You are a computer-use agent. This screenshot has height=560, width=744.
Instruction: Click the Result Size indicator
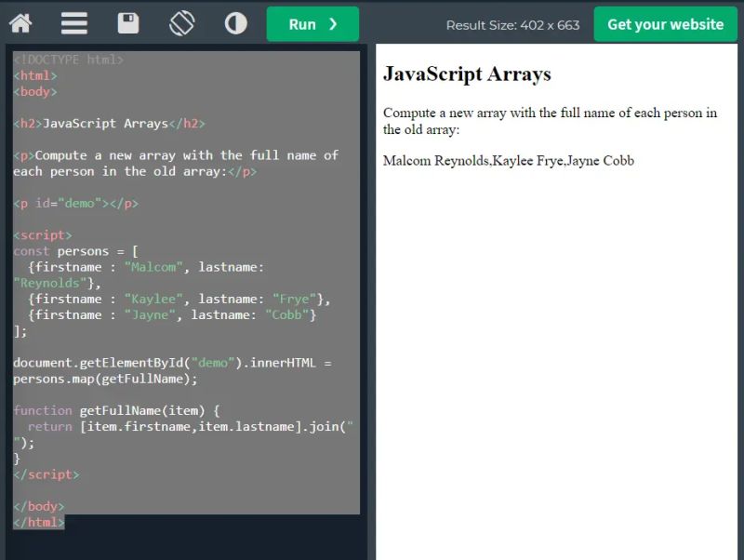click(512, 25)
